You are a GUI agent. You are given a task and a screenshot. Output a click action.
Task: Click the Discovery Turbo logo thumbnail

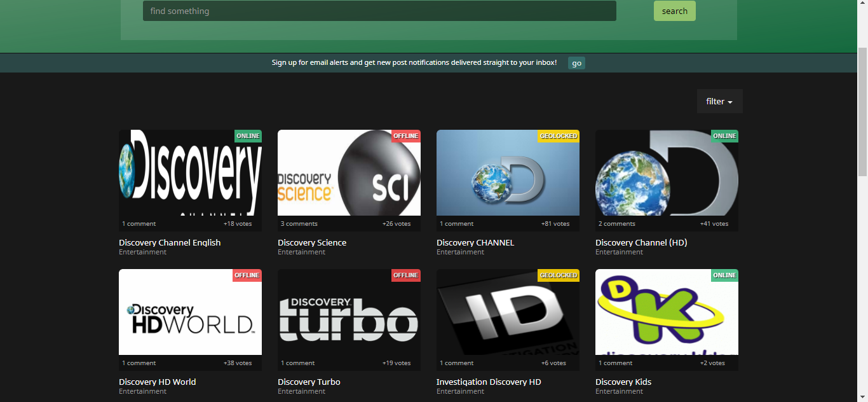pos(349,312)
